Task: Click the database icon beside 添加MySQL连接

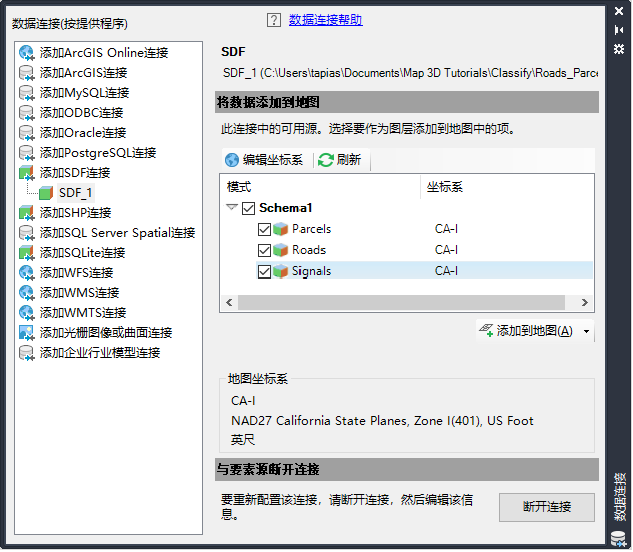Action: click(27, 93)
